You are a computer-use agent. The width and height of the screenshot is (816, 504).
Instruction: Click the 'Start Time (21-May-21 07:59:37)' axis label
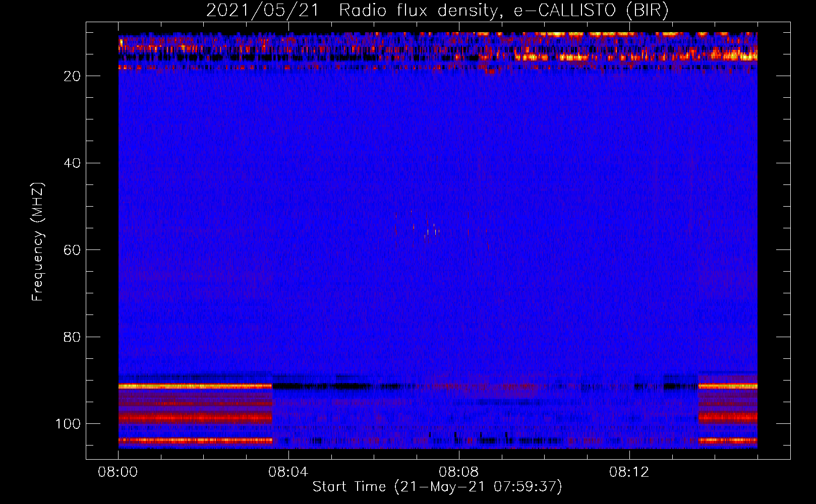point(437,487)
